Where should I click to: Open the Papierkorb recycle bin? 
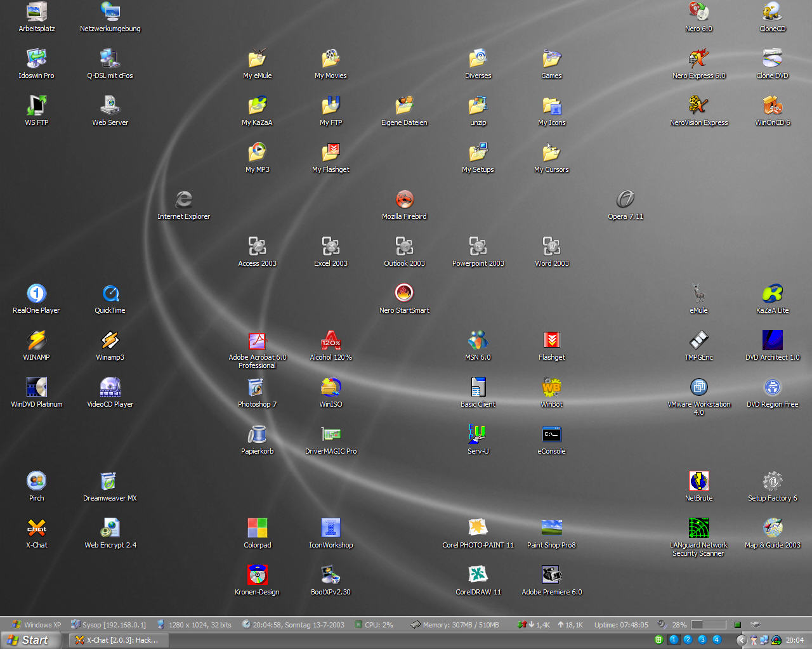point(257,435)
